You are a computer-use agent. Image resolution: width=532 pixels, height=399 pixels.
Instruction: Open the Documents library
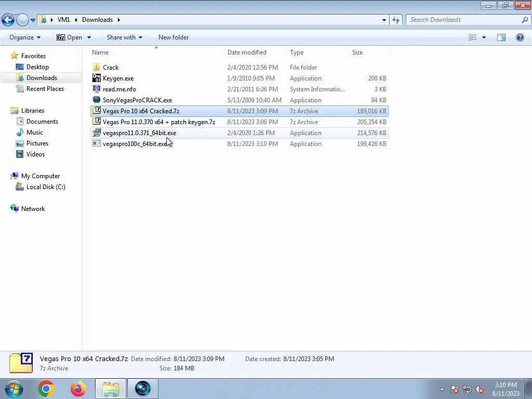tap(42, 121)
